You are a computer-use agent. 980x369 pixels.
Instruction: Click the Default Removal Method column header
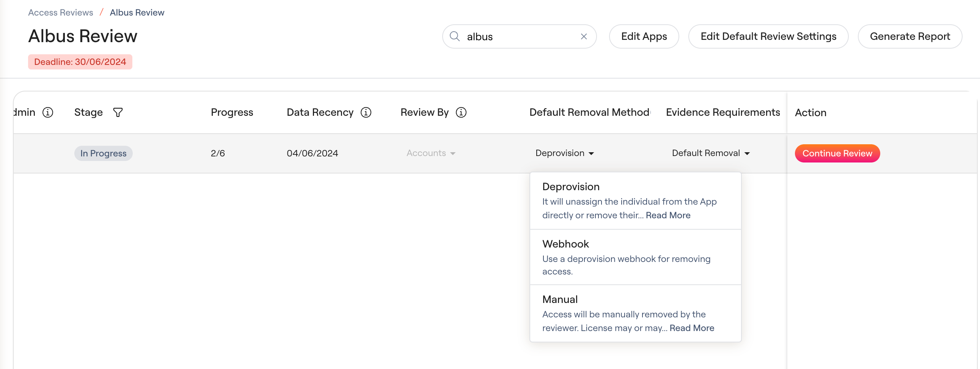[589, 112]
